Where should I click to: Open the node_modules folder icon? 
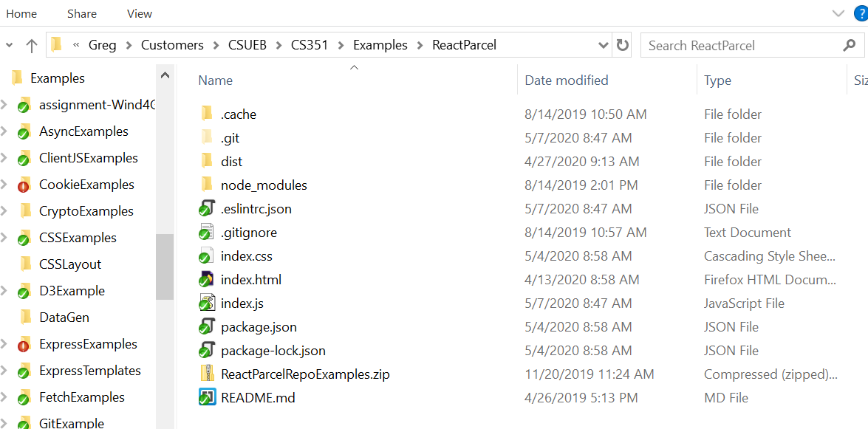207,185
